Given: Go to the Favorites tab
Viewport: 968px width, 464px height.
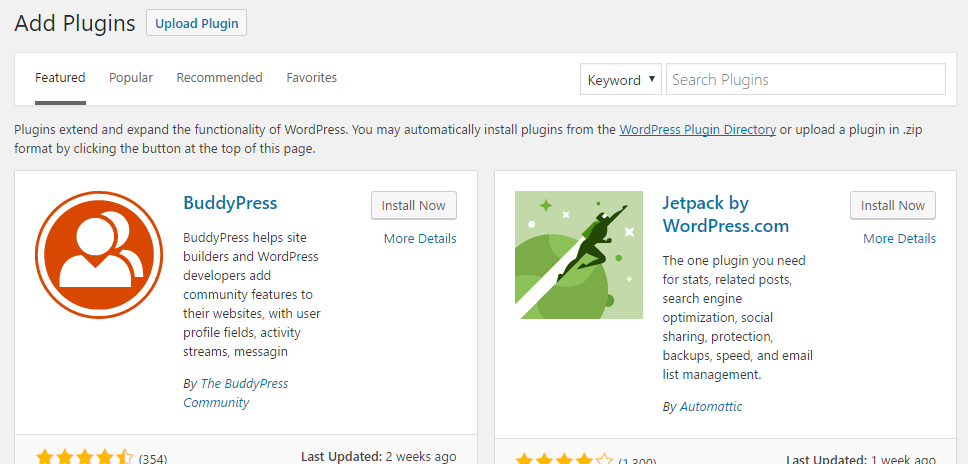Looking at the screenshot, I should point(312,78).
